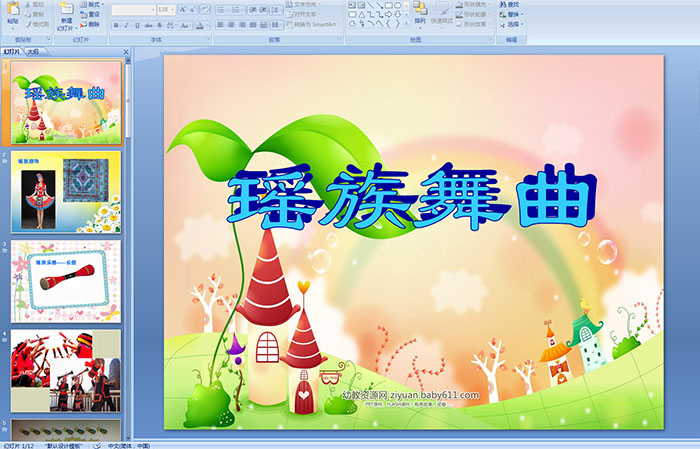Toggle Strikethrough (abc) formatting
Screen dimensions: 700x449
pos(148,25)
